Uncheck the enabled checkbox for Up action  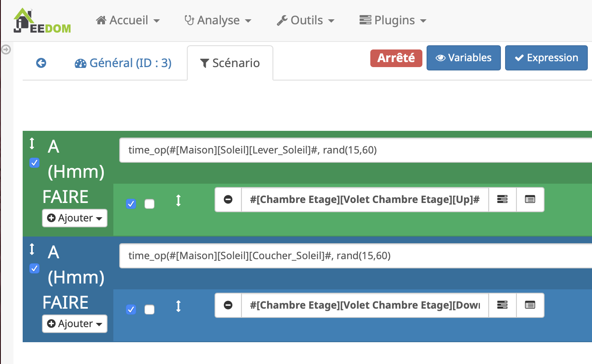(x=131, y=204)
